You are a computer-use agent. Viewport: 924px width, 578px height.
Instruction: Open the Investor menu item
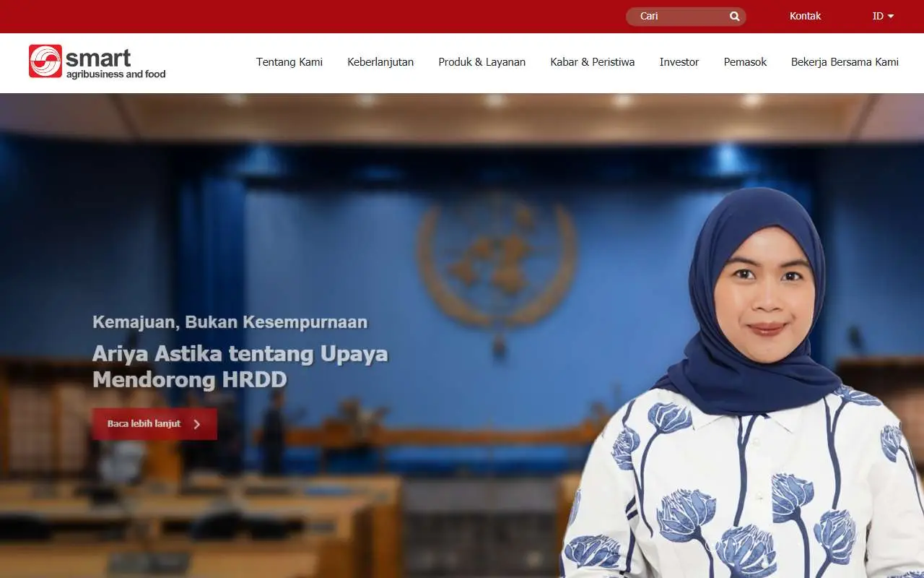tap(679, 62)
